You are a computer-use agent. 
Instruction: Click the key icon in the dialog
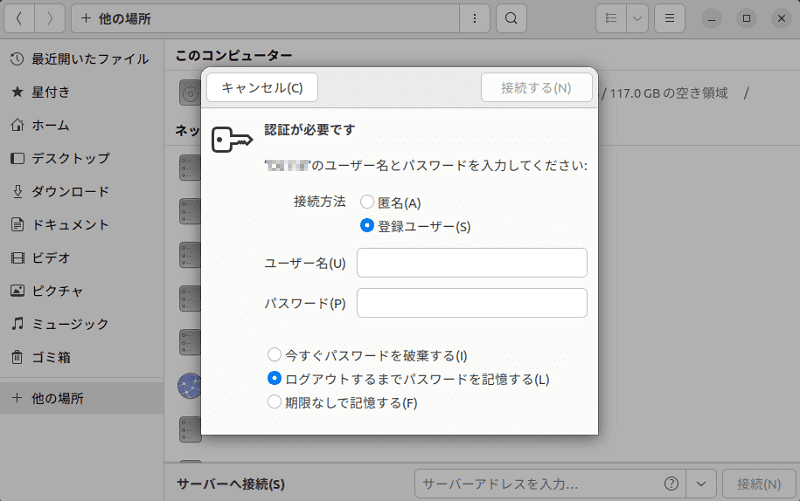[232, 139]
